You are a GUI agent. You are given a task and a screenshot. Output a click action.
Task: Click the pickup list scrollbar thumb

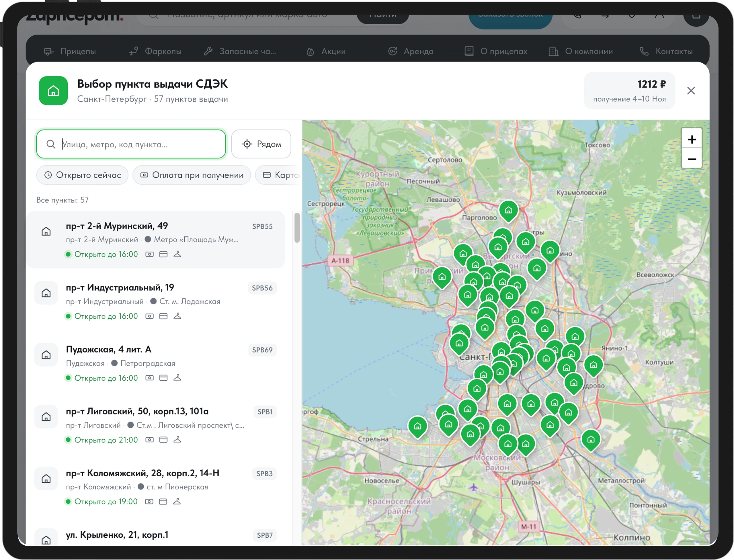coord(297,228)
